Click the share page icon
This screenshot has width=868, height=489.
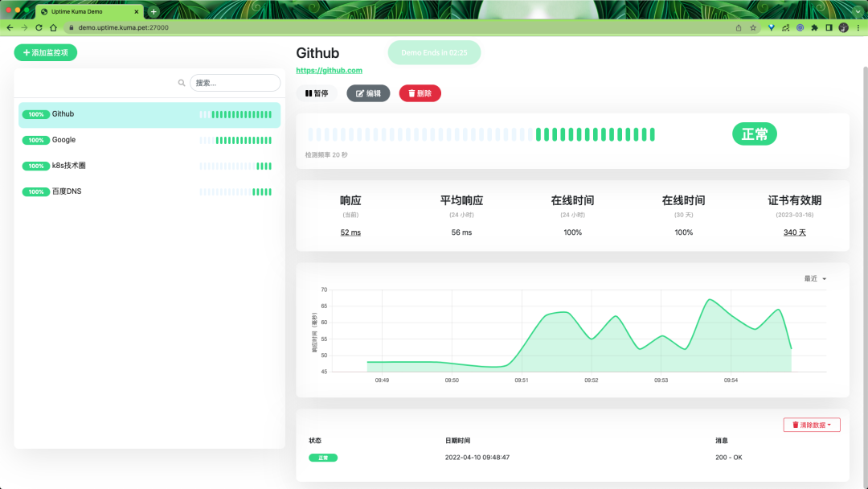point(739,27)
